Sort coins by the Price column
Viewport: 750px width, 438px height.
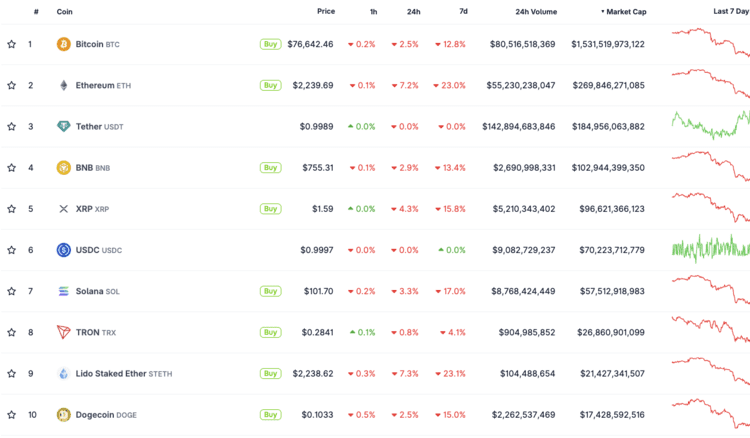(326, 12)
